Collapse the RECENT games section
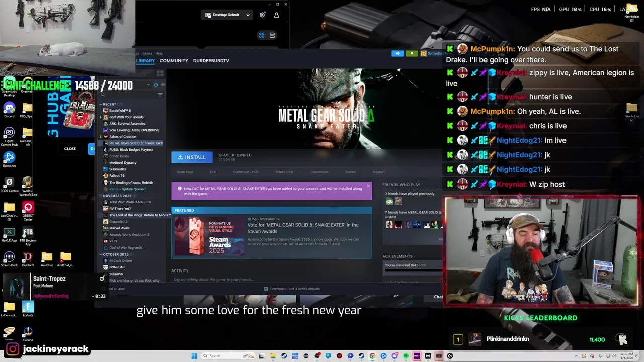644x362 pixels. [x=109, y=104]
